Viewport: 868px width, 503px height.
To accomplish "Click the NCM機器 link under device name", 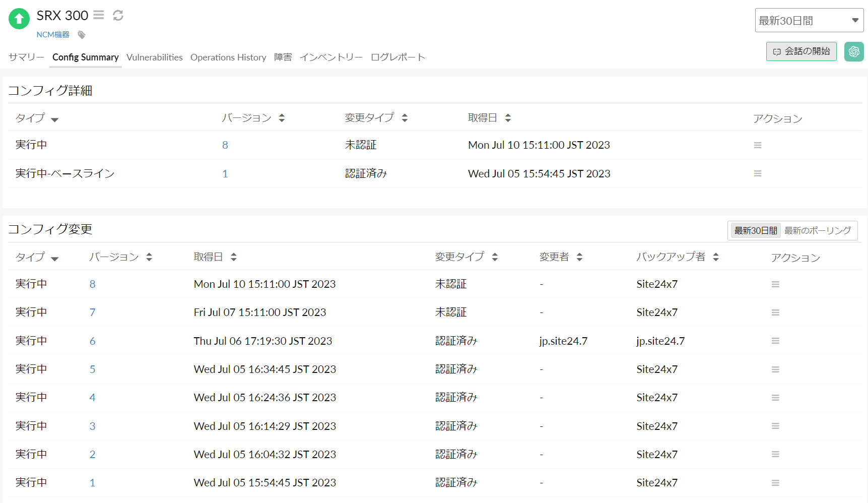I will click(x=53, y=35).
